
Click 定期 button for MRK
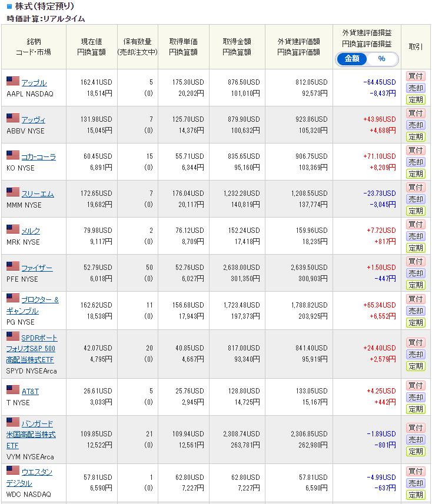[x=416, y=248]
